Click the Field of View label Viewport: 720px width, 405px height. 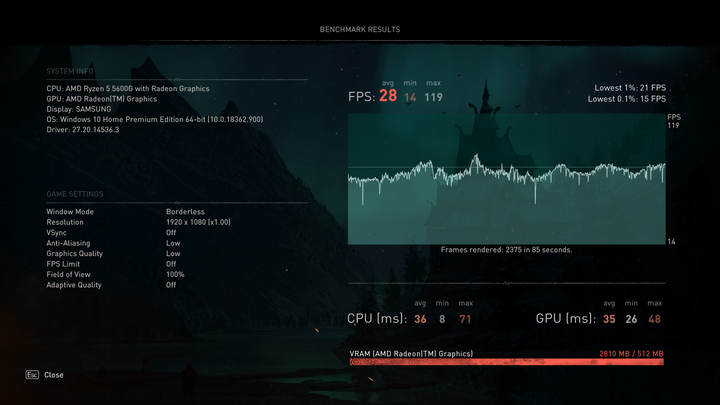tap(68, 275)
